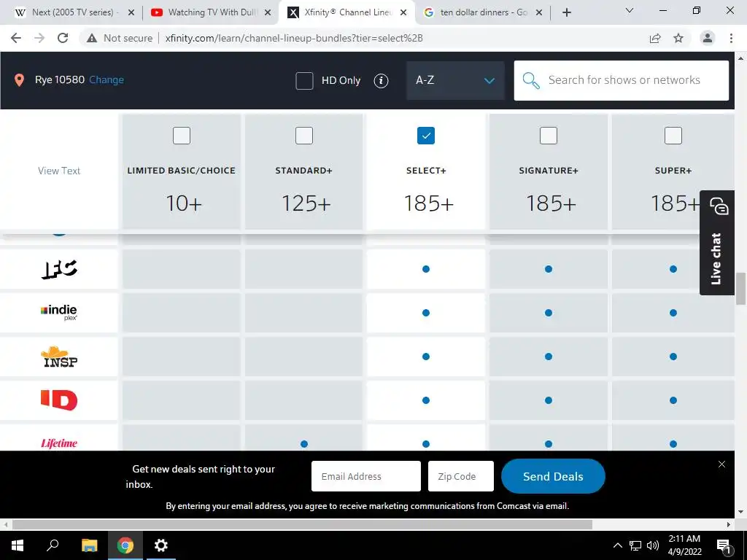Click the Lifetime channel logo
The height and width of the screenshot is (560, 747).
59,443
